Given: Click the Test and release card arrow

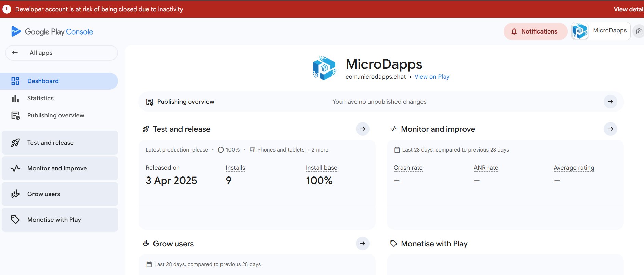Looking at the screenshot, I should click(362, 129).
